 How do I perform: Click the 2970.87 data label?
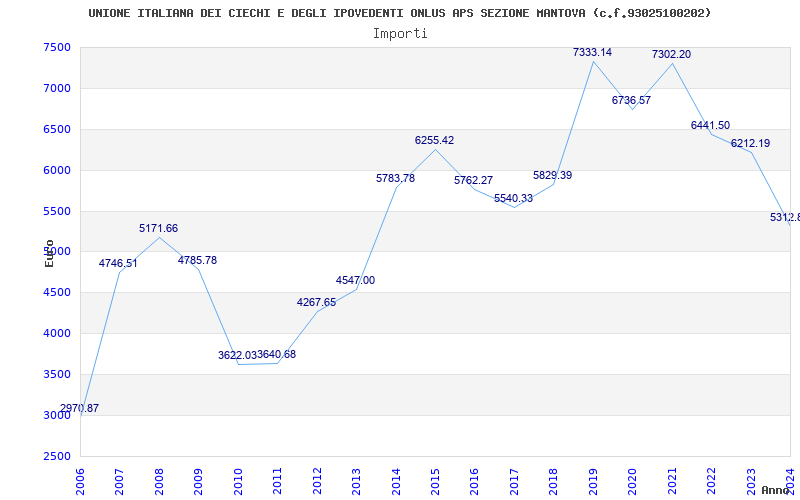(x=80, y=408)
